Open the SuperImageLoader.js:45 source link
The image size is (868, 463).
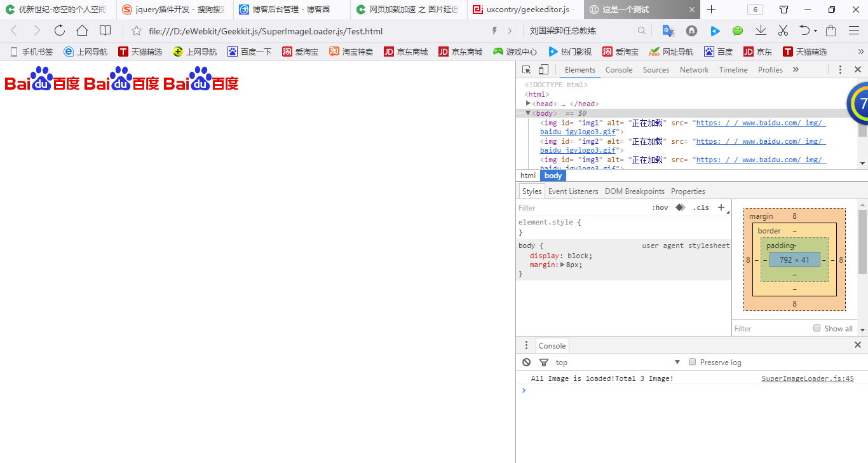(x=808, y=378)
